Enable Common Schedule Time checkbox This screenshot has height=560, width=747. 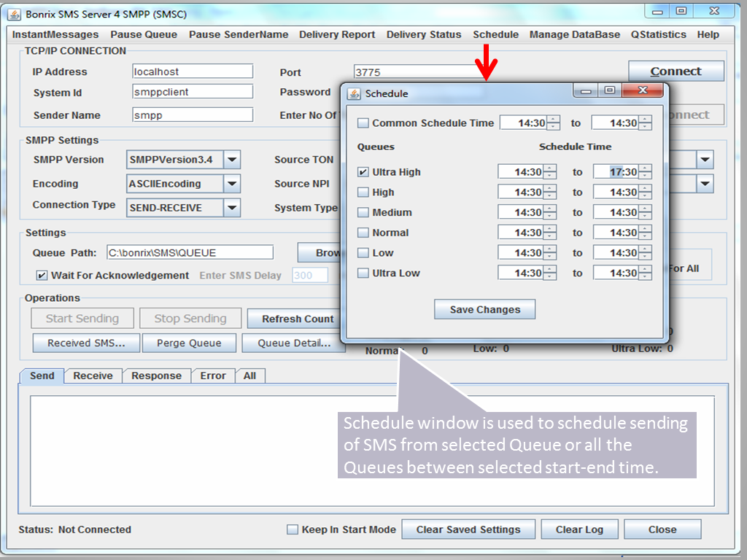[x=363, y=122]
